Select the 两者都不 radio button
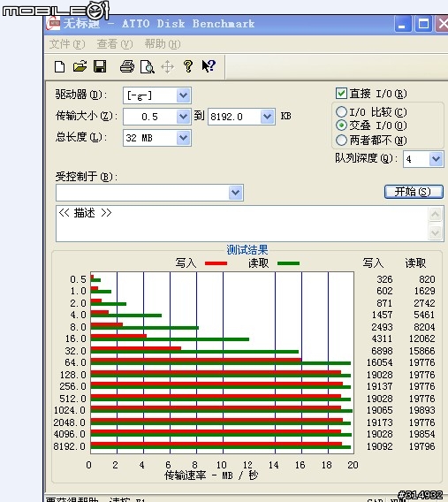Viewport: 448px width, 502px height. (341, 140)
